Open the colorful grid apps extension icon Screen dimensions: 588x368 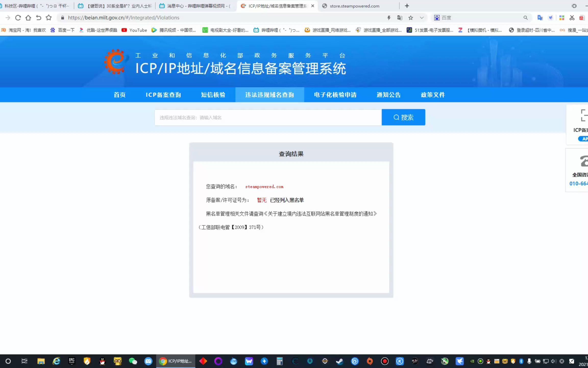pyautogui.click(x=562, y=18)
